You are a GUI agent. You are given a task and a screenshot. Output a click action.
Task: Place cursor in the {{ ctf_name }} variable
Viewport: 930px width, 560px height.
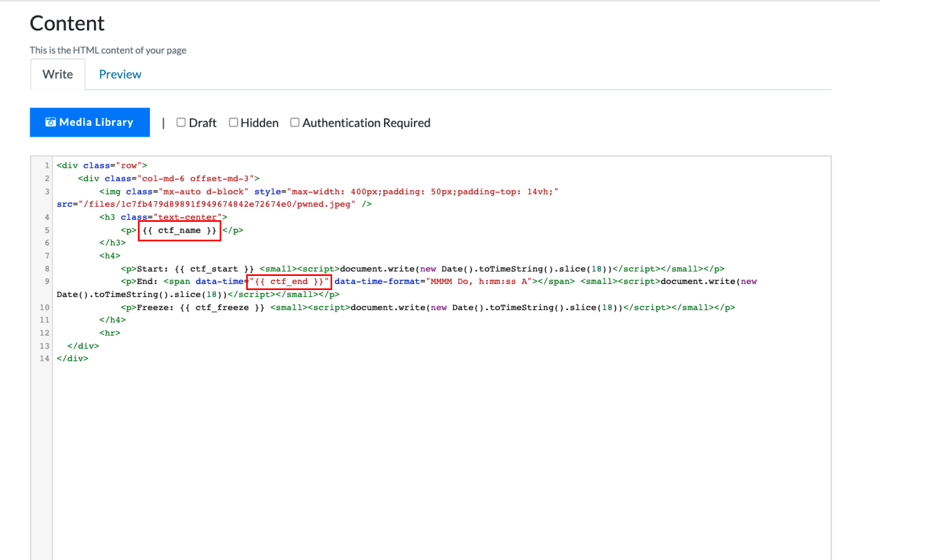point(180,230)
